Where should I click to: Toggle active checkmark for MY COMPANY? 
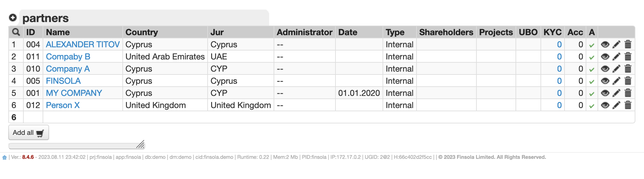point(592,94)
